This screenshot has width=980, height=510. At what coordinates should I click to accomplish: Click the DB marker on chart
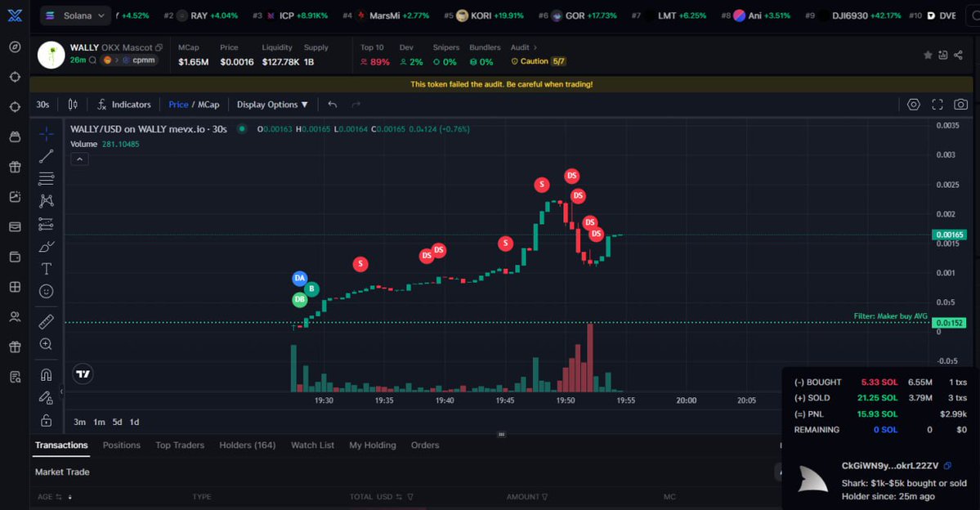click(x=299, y=299)
